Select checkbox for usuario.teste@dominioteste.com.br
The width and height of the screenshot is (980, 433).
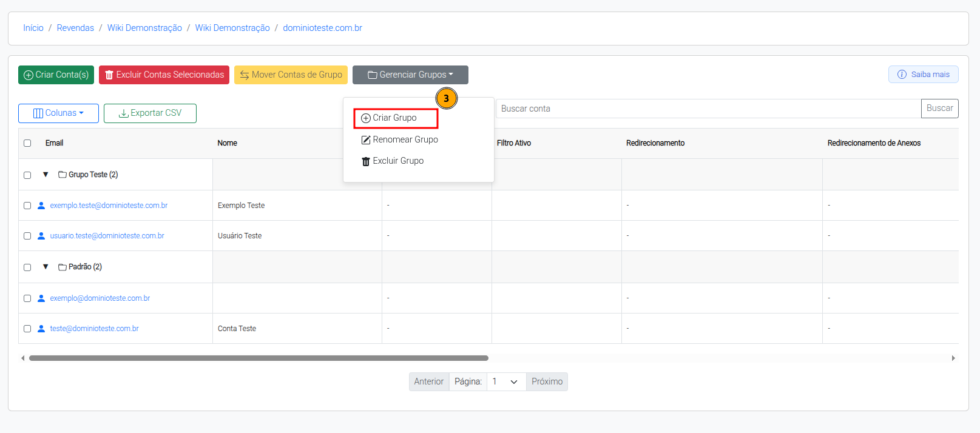27,236
